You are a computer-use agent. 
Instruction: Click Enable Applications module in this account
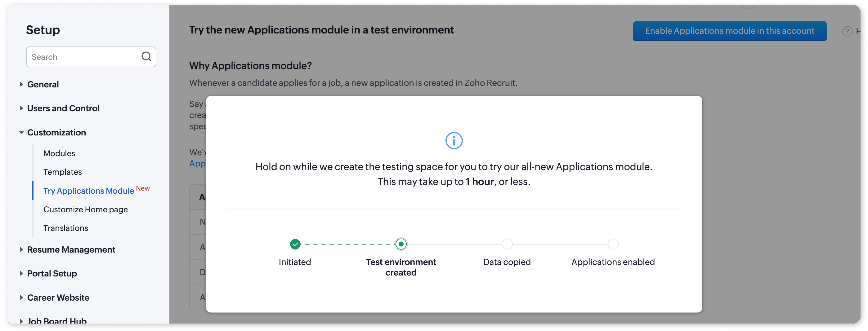pyautogui.click(x=729, y=31)
